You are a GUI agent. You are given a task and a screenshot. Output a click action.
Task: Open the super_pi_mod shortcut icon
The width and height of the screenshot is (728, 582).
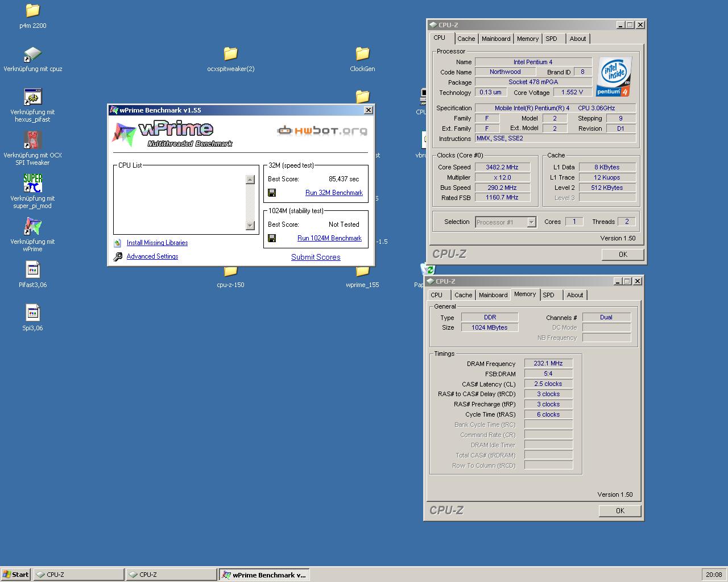[x=32, y=184]
